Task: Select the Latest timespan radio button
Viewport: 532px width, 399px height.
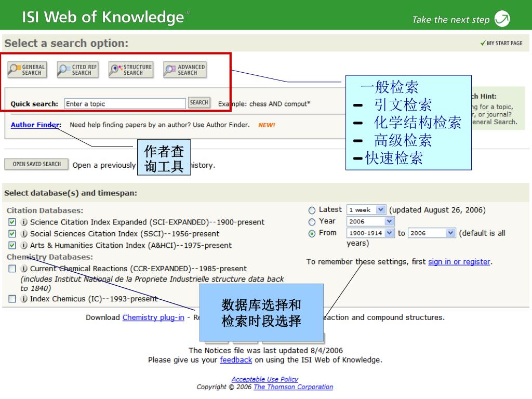Action: click(x=312, y=210)
